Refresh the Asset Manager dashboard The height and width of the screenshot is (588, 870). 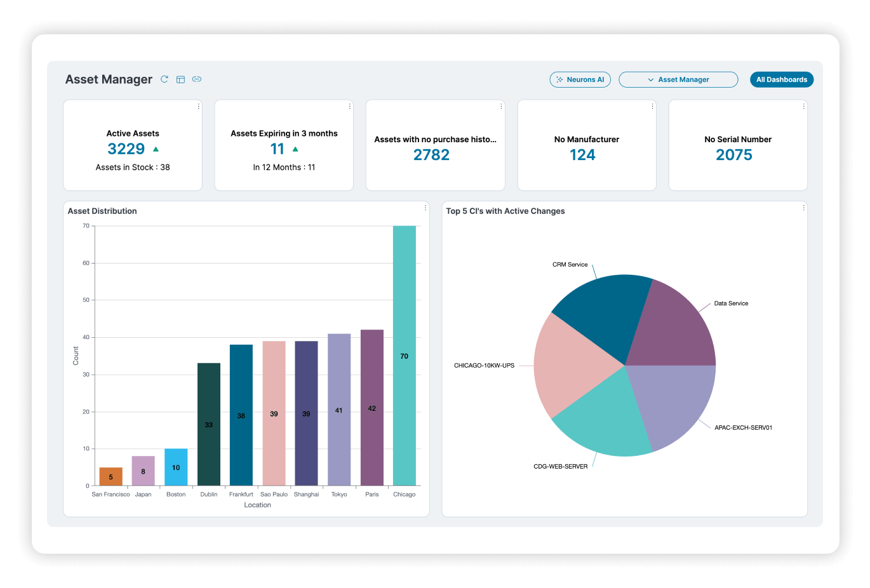[164, 79]
